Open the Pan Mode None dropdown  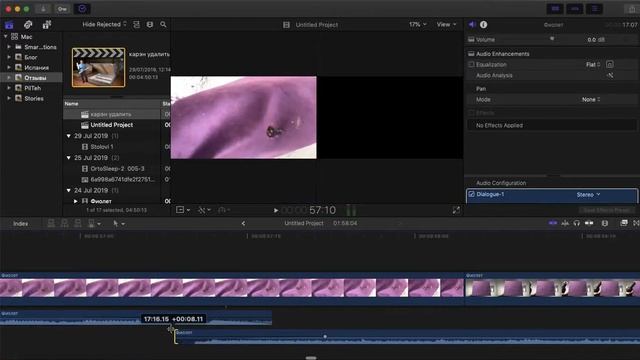point(591,100)
